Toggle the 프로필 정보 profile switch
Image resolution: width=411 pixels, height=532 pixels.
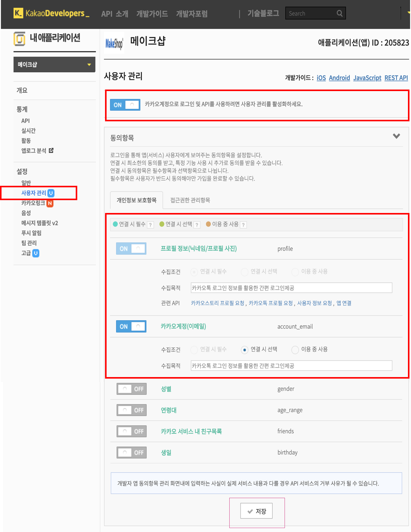(131, 249)
